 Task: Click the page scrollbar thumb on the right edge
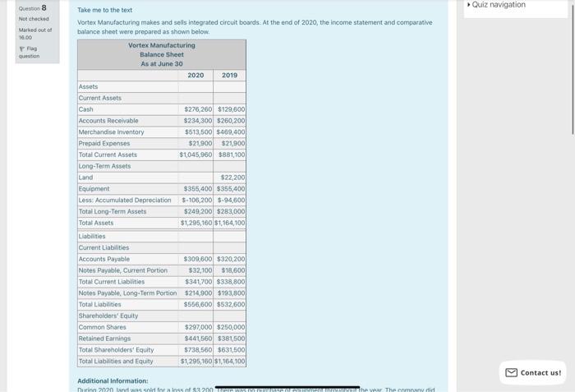click(573, 70)
